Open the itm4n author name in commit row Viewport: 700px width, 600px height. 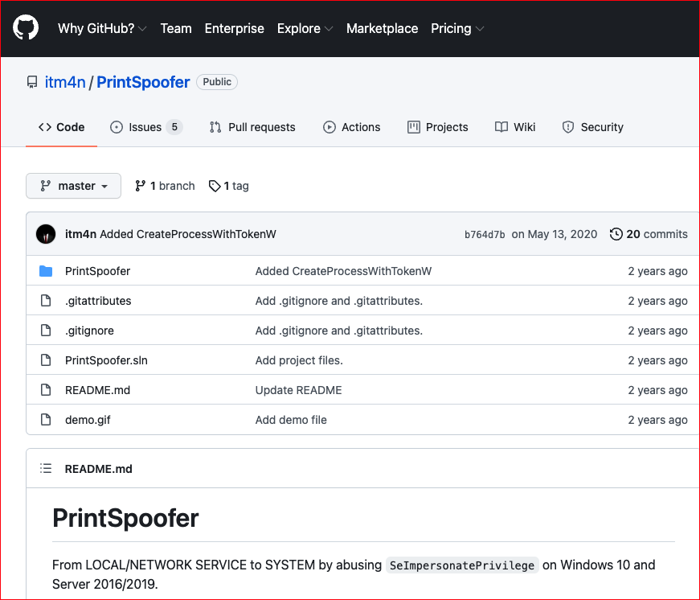coord(80,234)
